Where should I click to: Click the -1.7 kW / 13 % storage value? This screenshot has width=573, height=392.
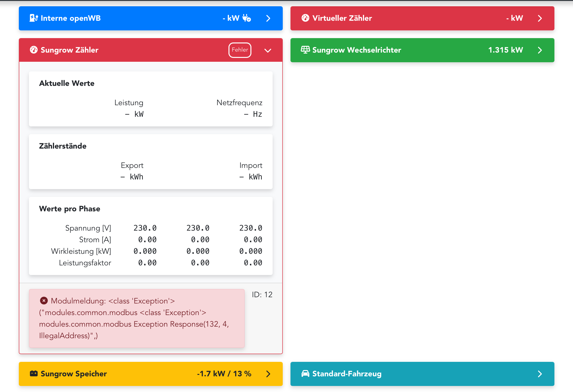point(224,373)
